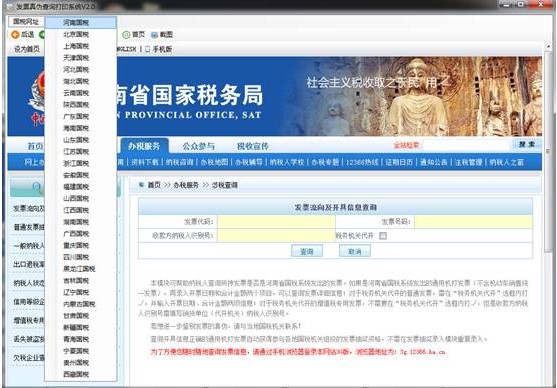
Task: Open the 税收宣传 tab
Action: (253, 146)
